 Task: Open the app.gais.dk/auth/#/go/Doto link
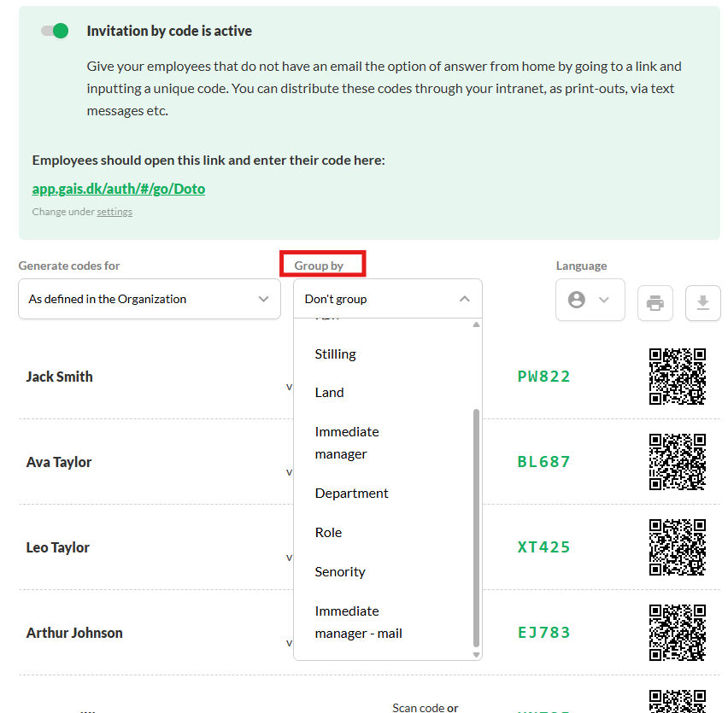coord(119,189)
